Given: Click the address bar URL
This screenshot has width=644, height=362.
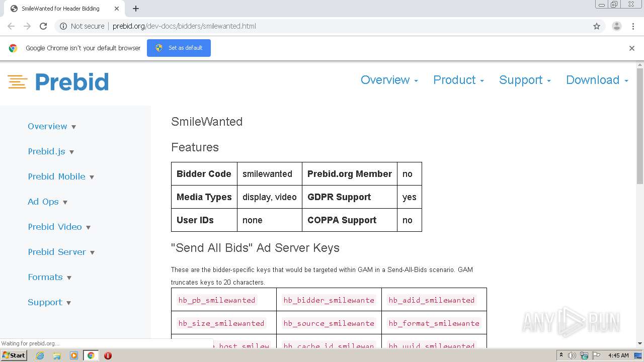Looking at the screenshot, I should [x=184, y=26].
